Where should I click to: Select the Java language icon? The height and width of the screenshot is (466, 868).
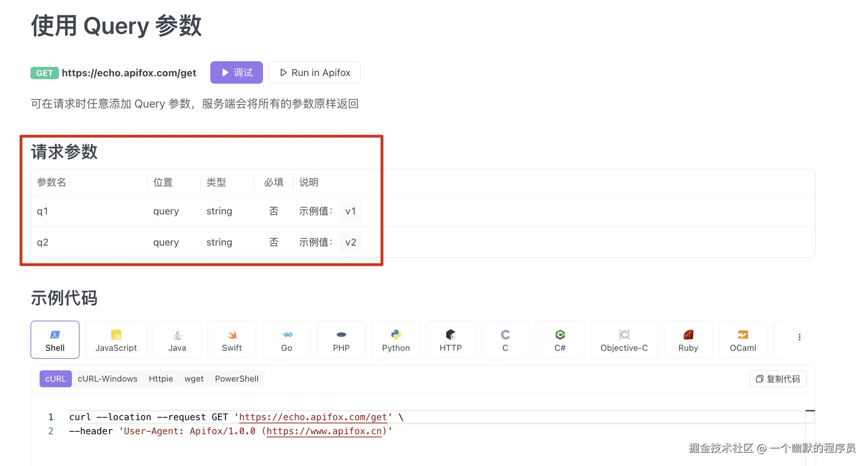tap(177, 340)
